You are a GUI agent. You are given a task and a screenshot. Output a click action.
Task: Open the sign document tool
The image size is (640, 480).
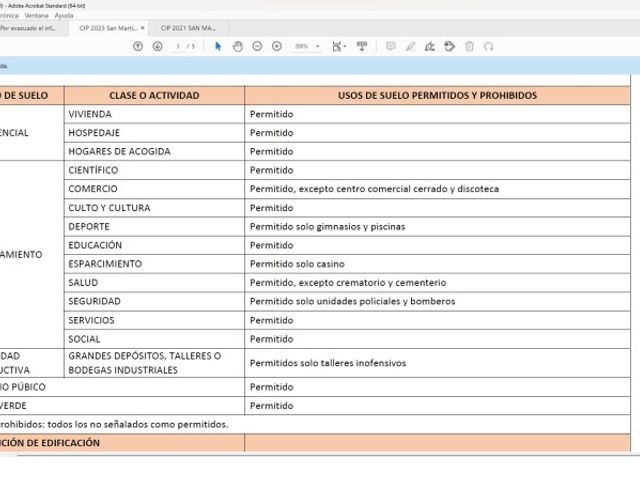(x=430, y=47)
